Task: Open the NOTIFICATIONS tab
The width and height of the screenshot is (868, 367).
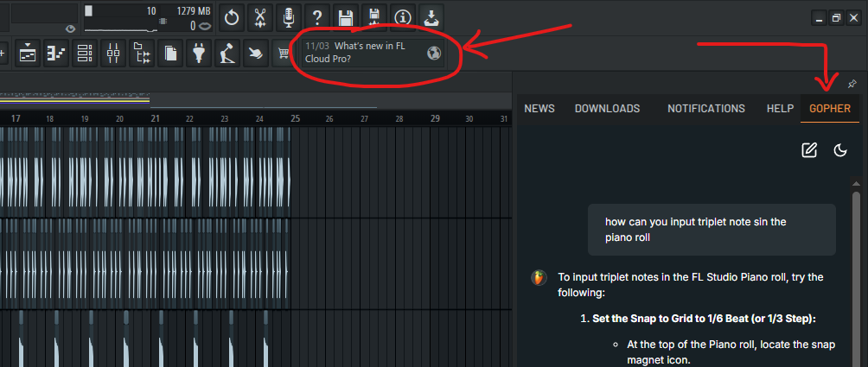Action: [x=705, y=108]
